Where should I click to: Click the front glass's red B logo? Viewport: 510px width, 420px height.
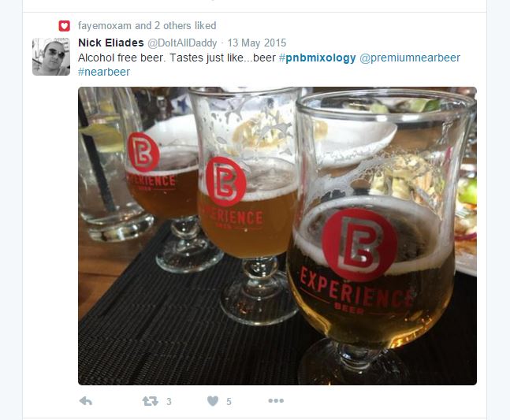(x=359, y=245)
